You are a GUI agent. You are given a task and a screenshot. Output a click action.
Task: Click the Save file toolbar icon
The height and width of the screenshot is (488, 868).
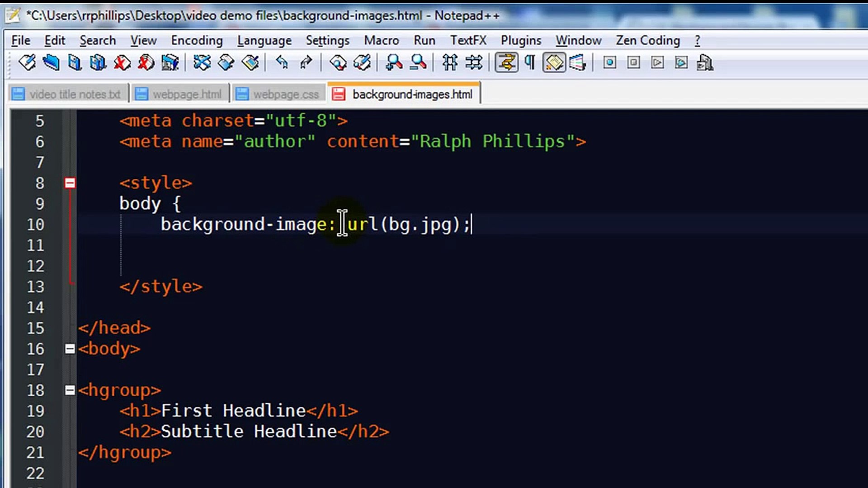[x=75, y=63]
